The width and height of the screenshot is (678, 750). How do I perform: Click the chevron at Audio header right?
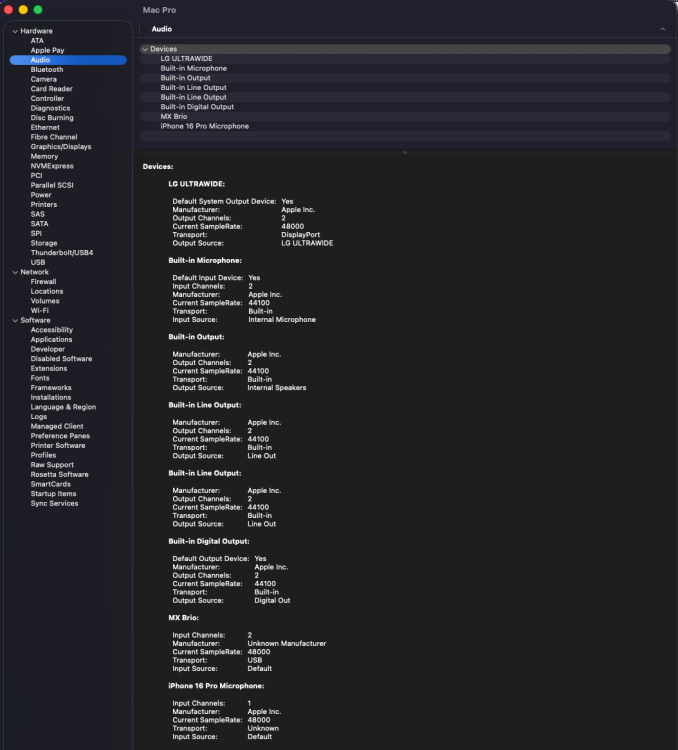tap(663, 29)
